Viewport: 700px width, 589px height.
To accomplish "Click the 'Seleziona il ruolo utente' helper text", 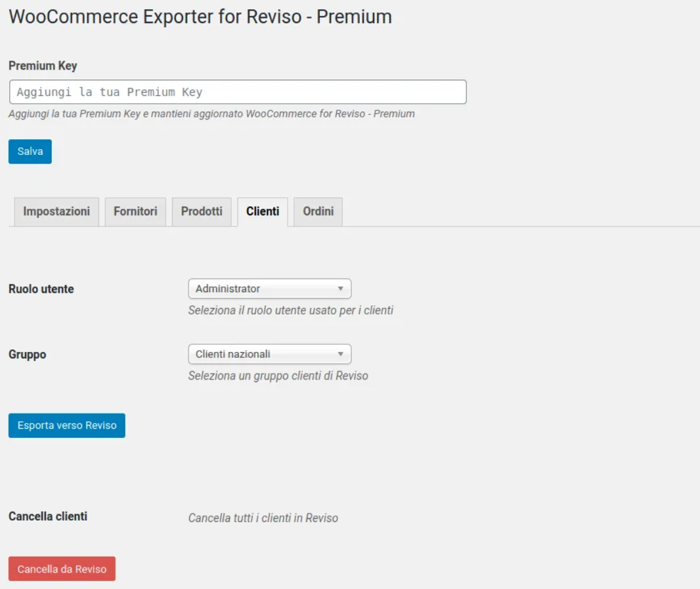I will coord(290,310).
